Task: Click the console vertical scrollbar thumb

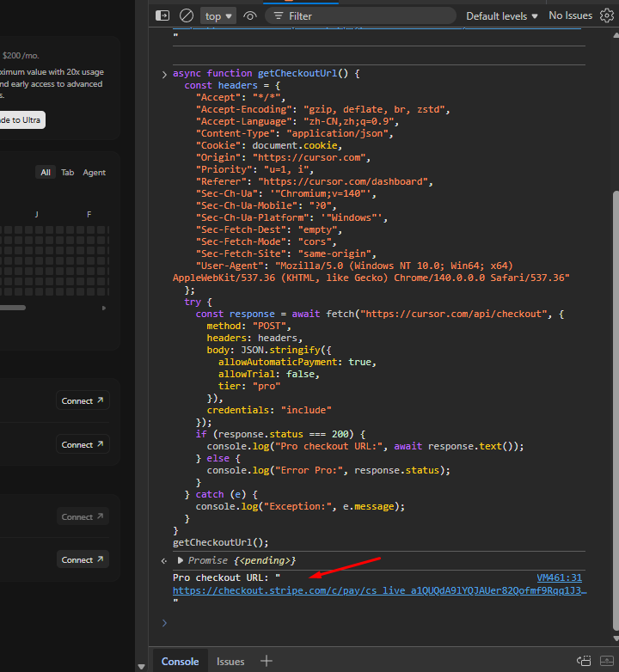Action: pos(616,411)
